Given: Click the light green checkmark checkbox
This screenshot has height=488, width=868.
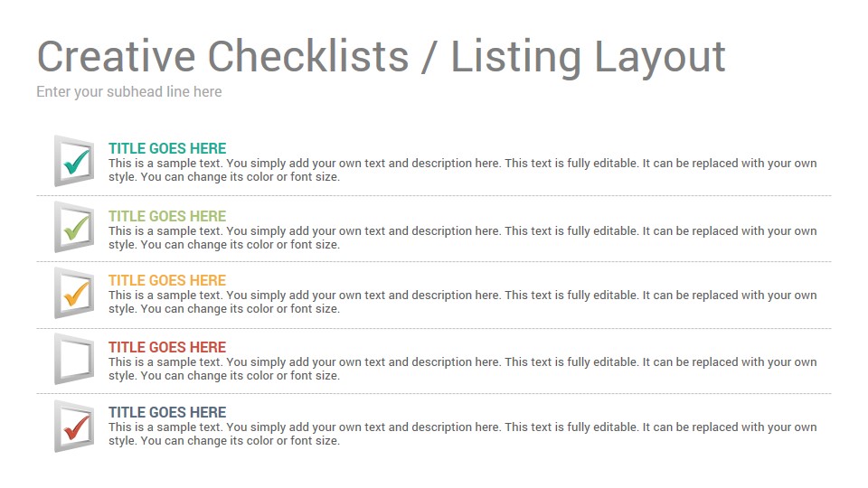Looking at the screenshot, I should click(74, 227).
